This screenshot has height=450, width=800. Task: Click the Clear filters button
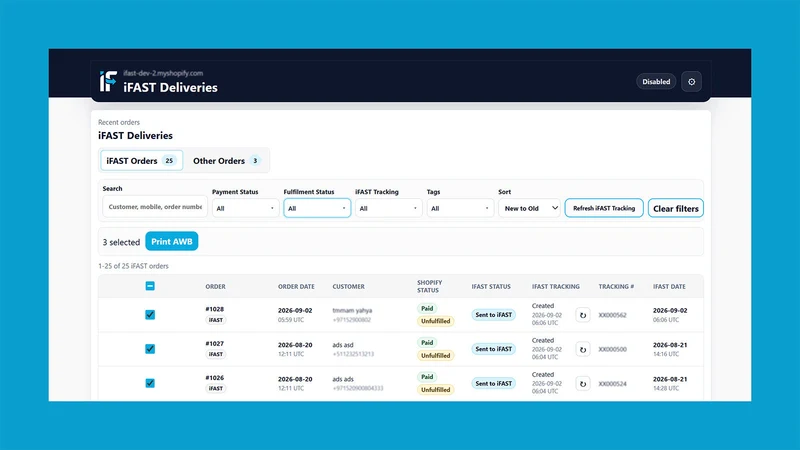[x=676, y=208]
